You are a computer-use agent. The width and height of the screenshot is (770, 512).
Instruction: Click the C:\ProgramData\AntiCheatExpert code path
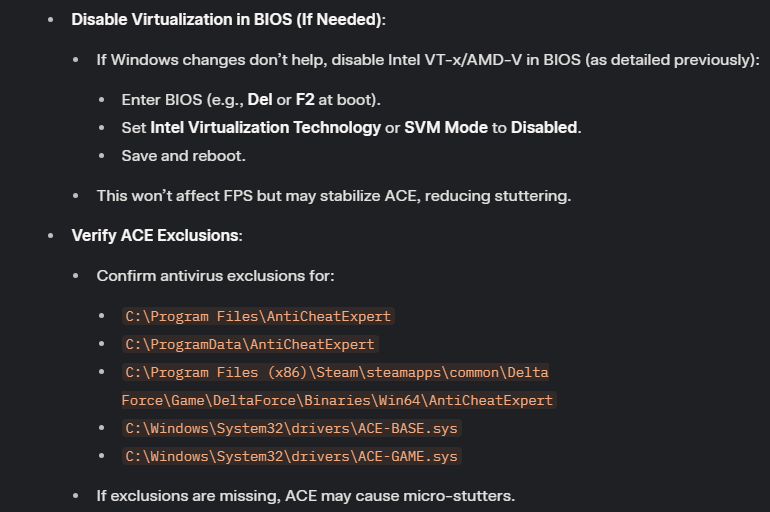pyautogui.click(x=249, y=344)
